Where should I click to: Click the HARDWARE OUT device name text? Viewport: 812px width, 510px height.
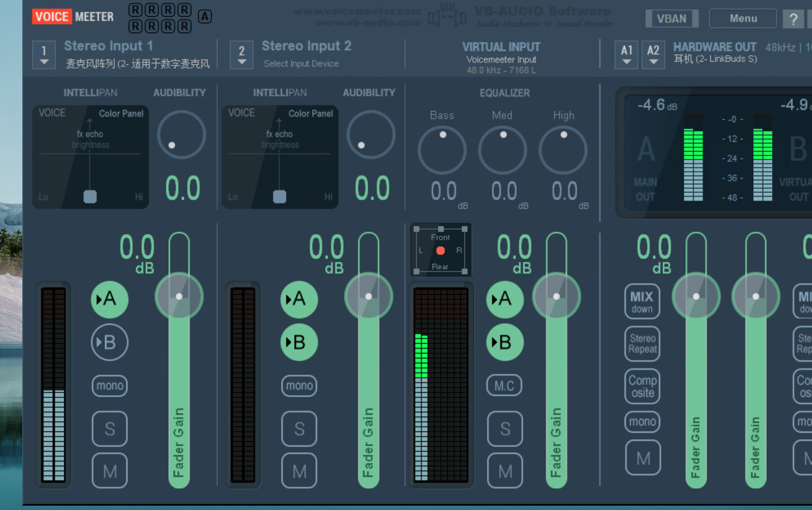coord(715,59)
